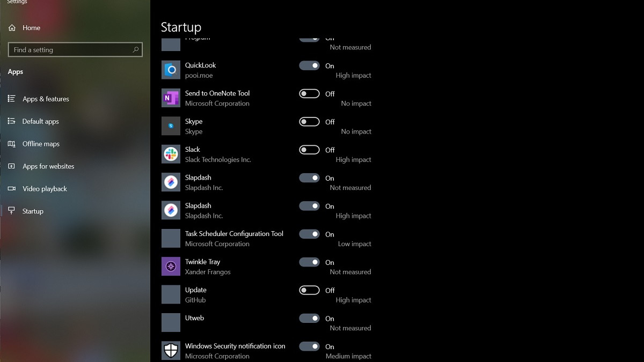Enable Slack at startup

(x=309, y=150)
